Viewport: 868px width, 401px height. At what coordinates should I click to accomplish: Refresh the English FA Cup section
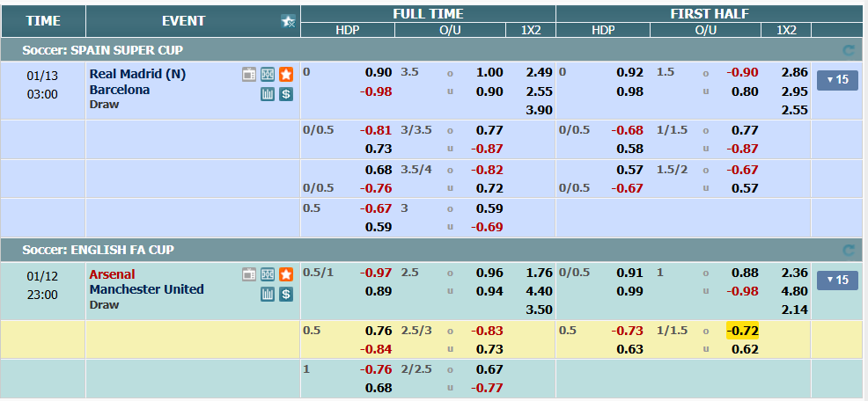pyautogui.click(x=848, y=251)
